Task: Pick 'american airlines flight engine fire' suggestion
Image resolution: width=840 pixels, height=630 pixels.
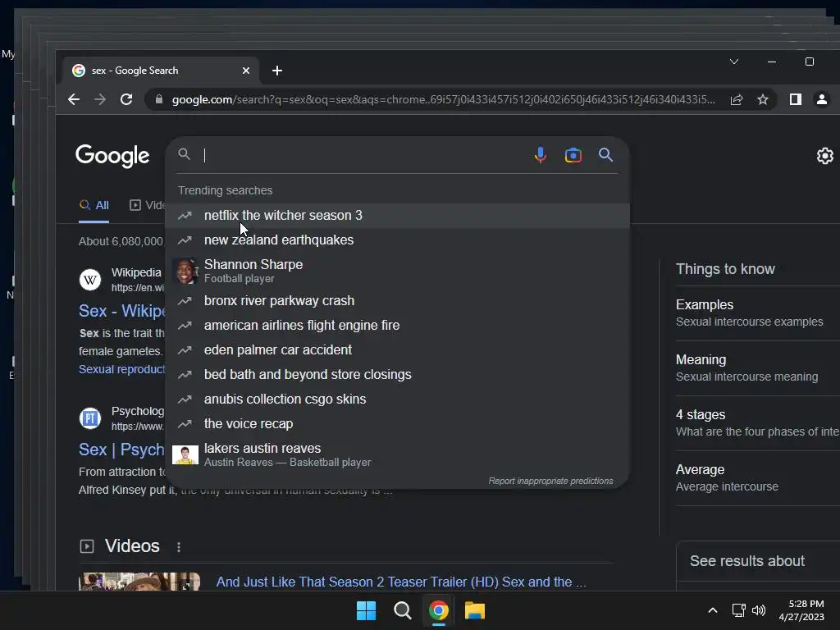Action: (398, 325)
